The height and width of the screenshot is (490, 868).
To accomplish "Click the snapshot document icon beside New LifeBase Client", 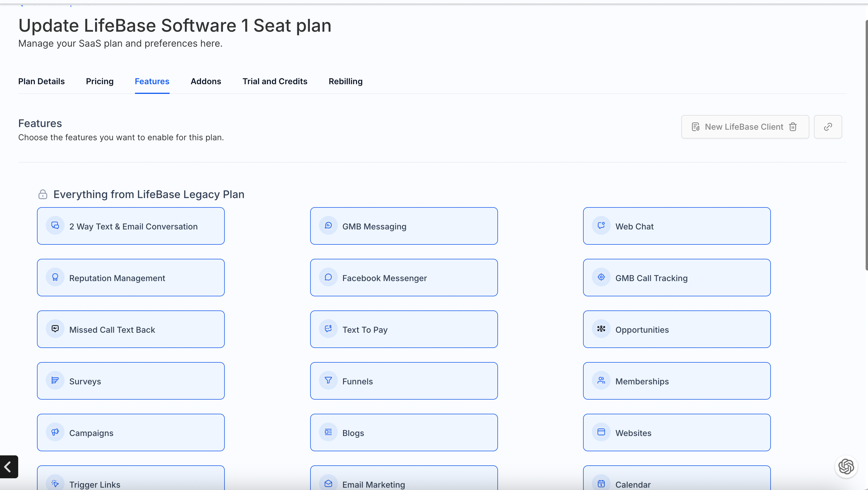I will [695, 127].
